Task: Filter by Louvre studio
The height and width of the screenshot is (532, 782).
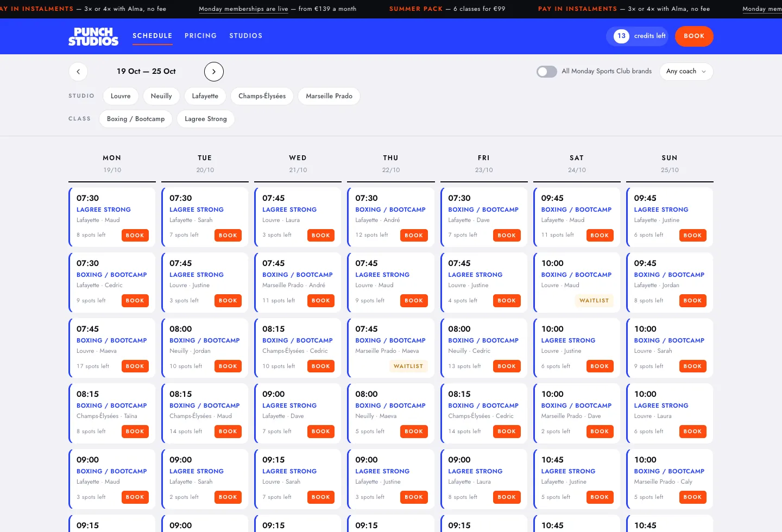Action: (x=121, y=96)
